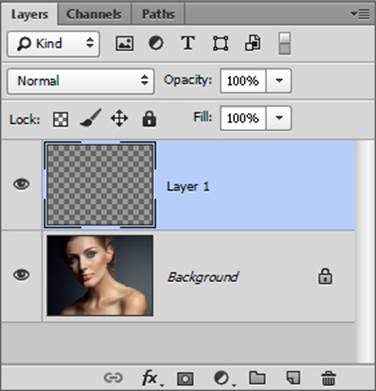Filter for adjustment layers icon

pos(156,43)
